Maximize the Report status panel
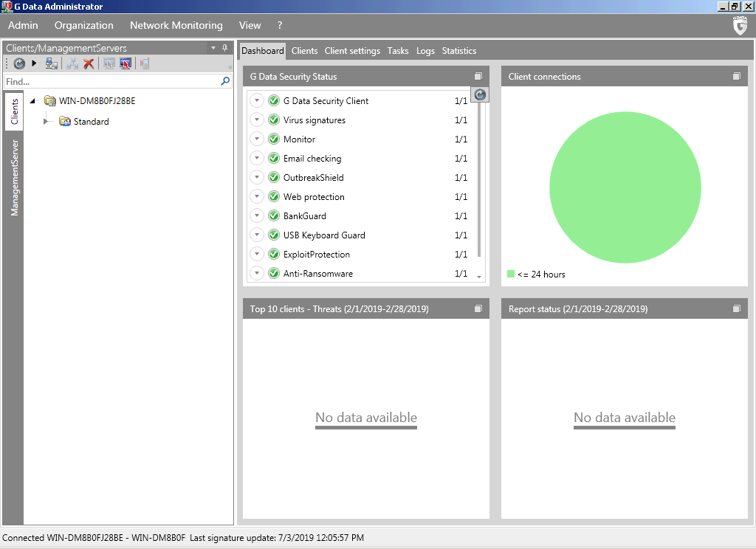 click(736, 309)
